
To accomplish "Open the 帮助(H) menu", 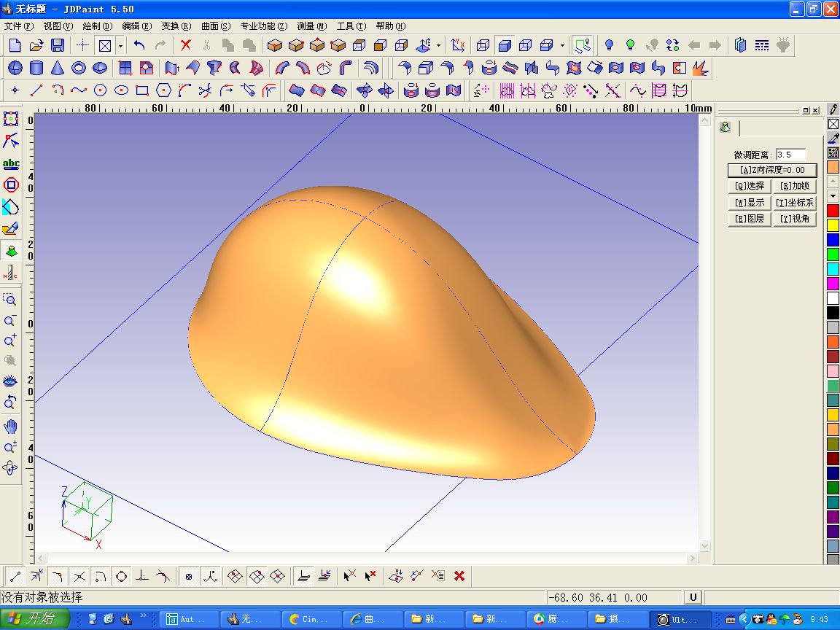I will point(391,26).
